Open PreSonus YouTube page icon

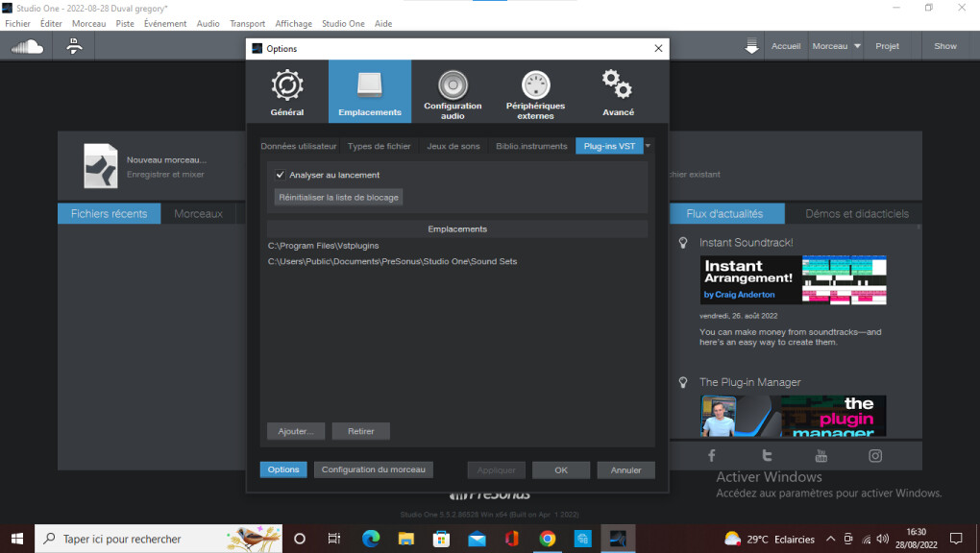pyautogui.click(x=821, y=455)
